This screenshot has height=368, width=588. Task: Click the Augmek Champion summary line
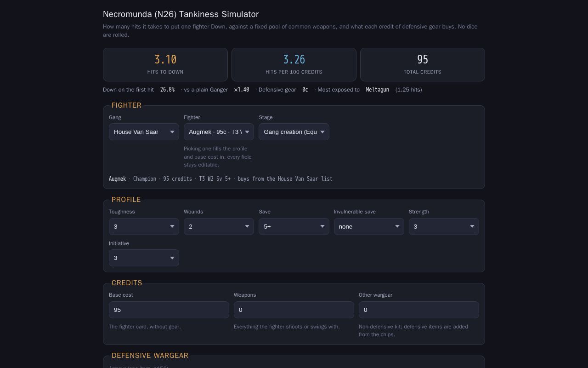(x=220, y=178)
